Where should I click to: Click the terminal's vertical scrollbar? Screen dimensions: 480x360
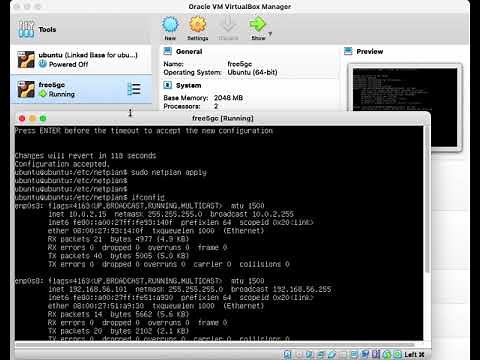click(427, 200)
